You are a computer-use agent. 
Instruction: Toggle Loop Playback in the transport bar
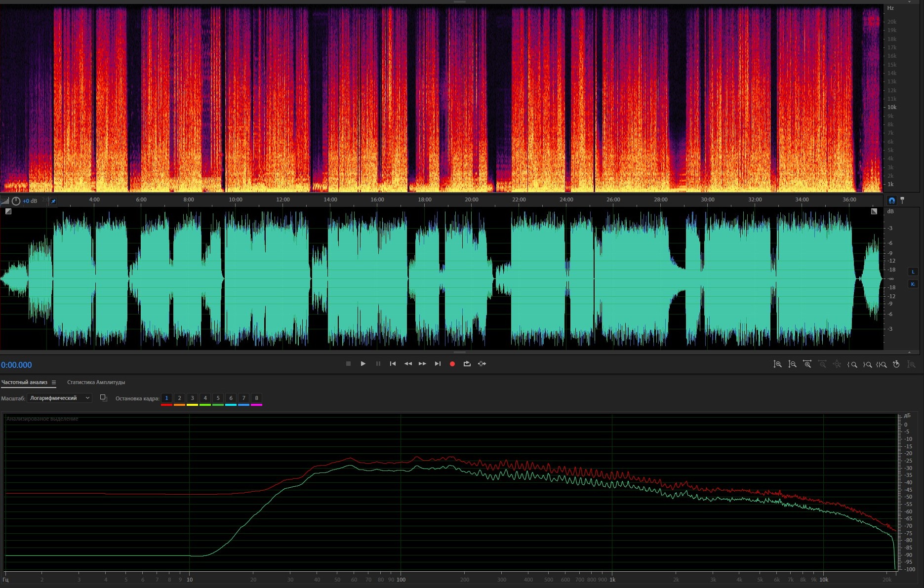[x=467, y=364]
